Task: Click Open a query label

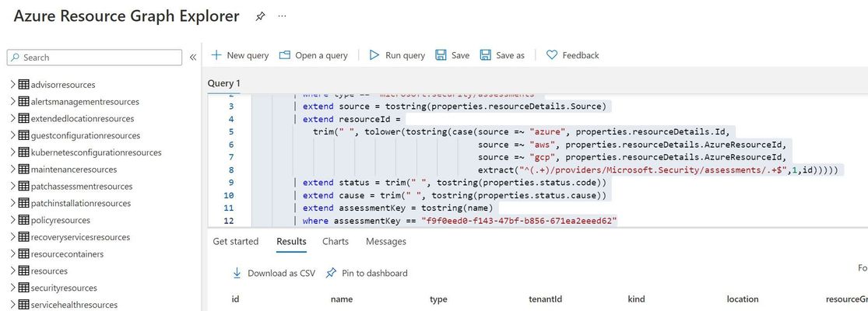Action: coord(322,55)
